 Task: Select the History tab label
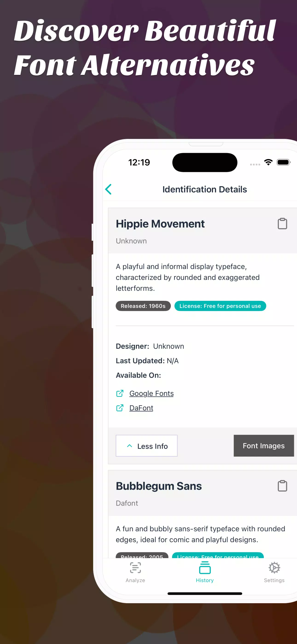(205, 580)
